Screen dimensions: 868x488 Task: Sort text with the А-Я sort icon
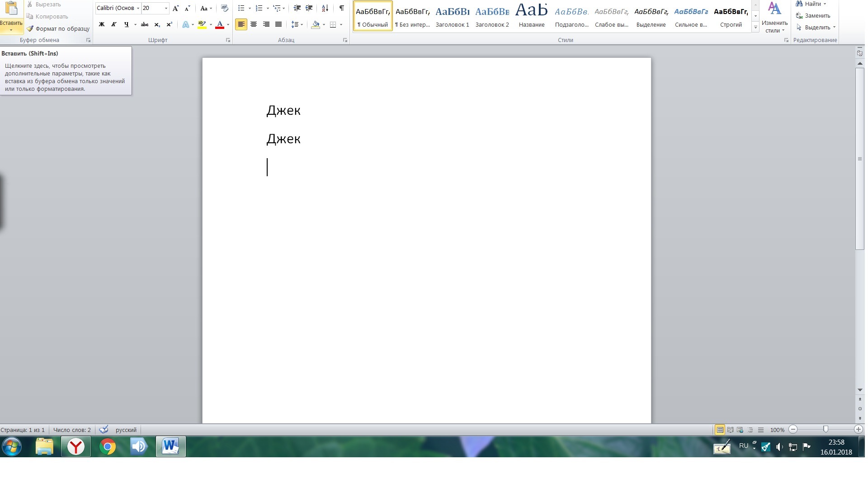tap(325, 8)
